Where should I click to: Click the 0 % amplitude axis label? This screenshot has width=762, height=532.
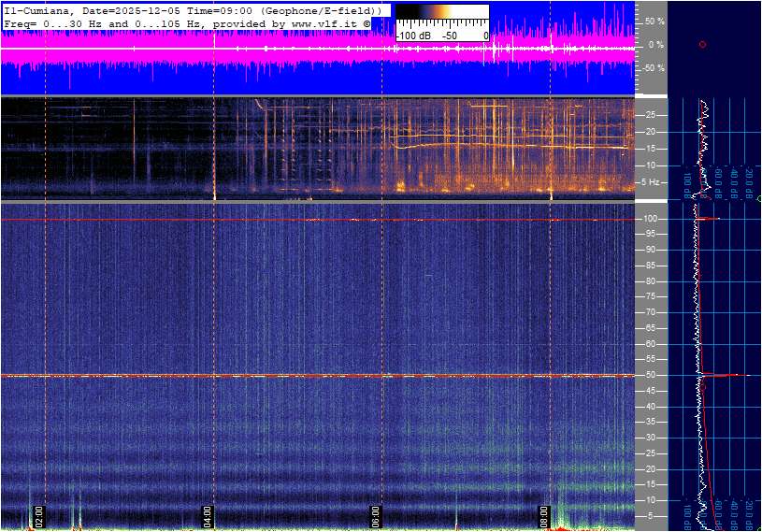pos(655,45)
